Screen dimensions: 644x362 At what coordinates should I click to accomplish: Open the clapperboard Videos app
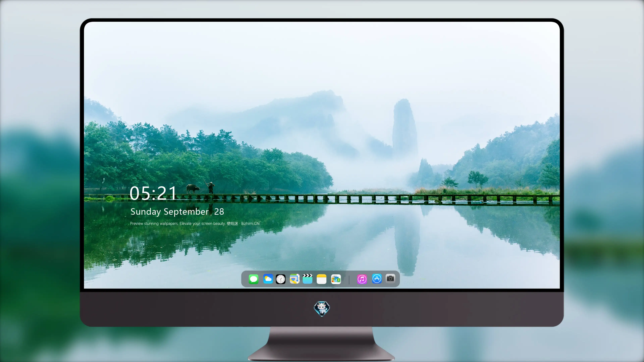(x=308, y=279)
